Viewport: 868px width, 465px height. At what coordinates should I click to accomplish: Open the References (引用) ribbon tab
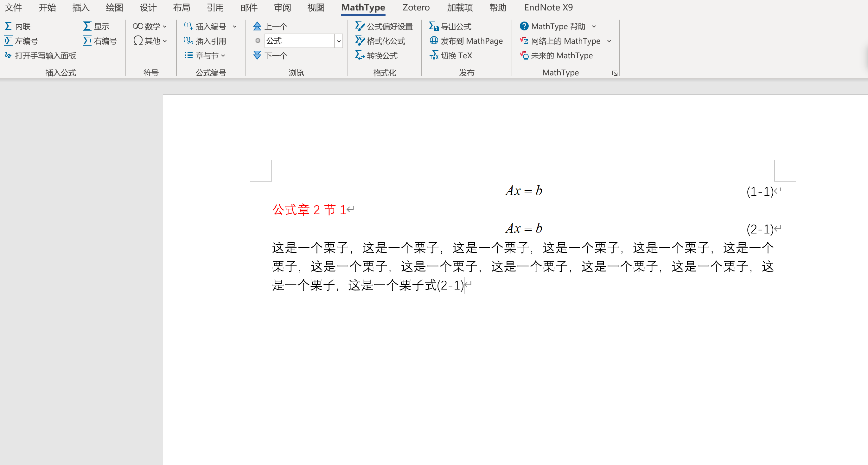pos(215,7)
